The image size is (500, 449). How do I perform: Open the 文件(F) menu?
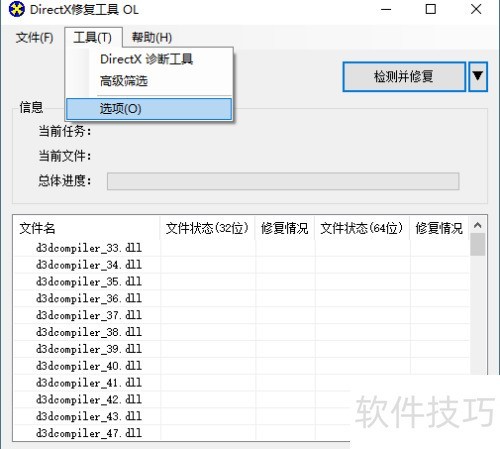pyautogui.click(x=35, y=37)
